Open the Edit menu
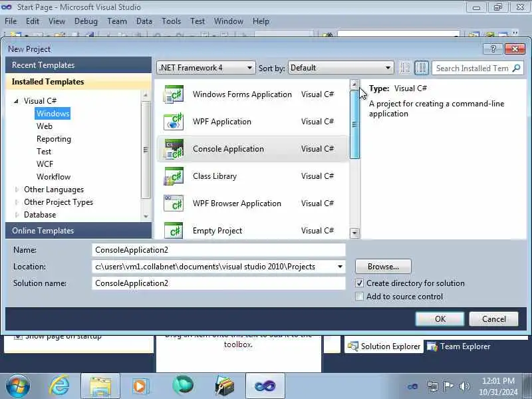Image resolution: width=532 pixels, height=399 pixels. [32, 21]
